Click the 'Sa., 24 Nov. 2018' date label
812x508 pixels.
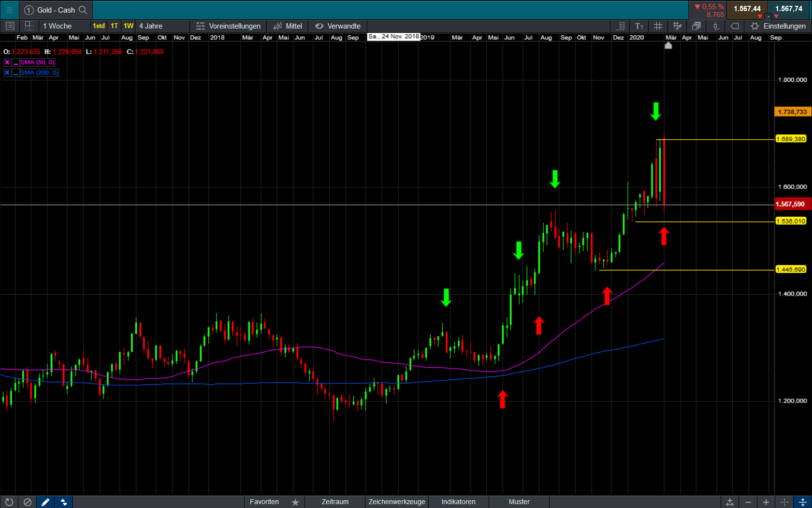coord(393,37)
